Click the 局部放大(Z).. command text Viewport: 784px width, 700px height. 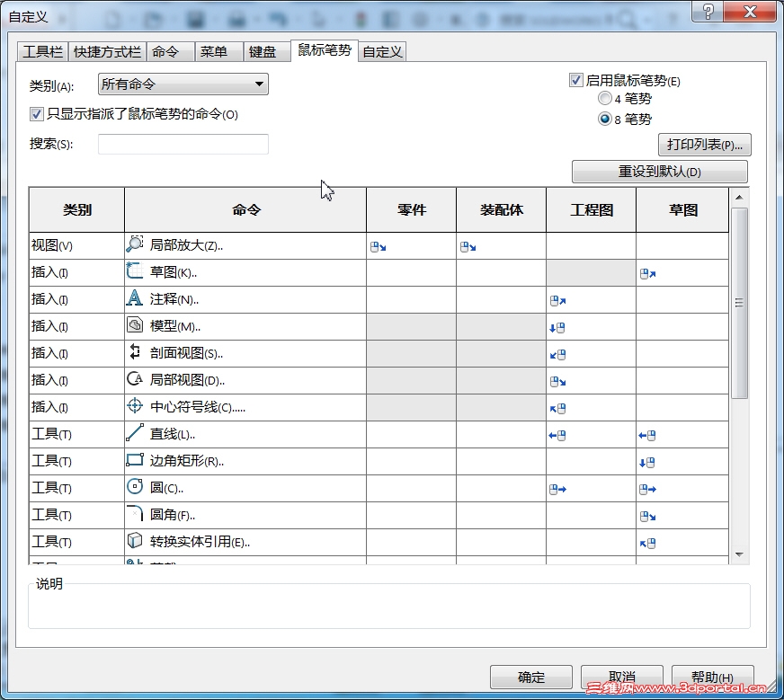186,245
